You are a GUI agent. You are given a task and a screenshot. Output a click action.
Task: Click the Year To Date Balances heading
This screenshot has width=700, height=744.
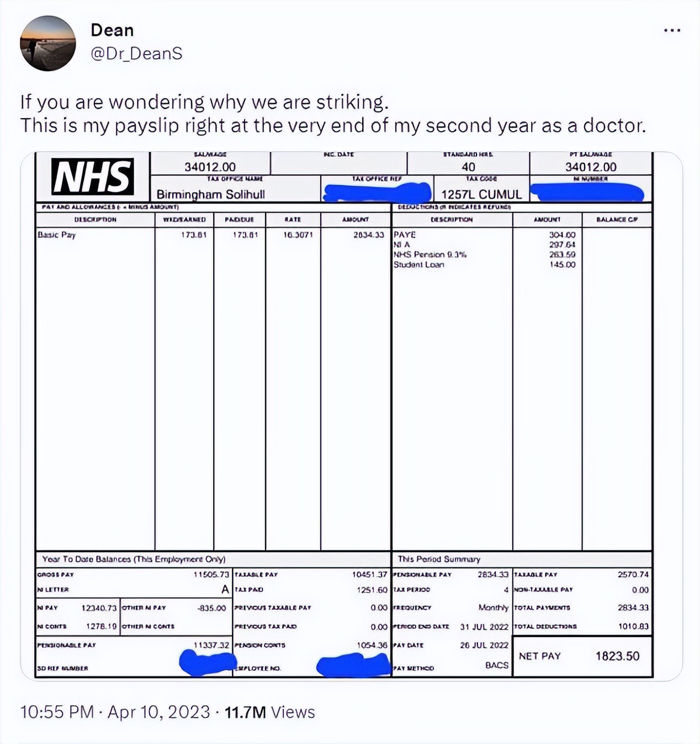pyautogui.click(x=134, y=559)
